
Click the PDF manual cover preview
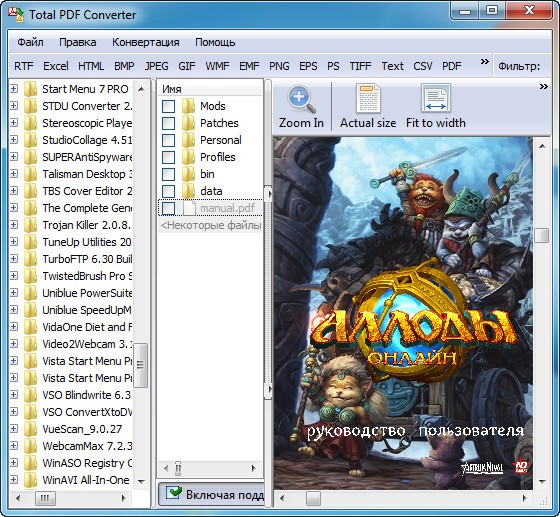pos(403,313)
